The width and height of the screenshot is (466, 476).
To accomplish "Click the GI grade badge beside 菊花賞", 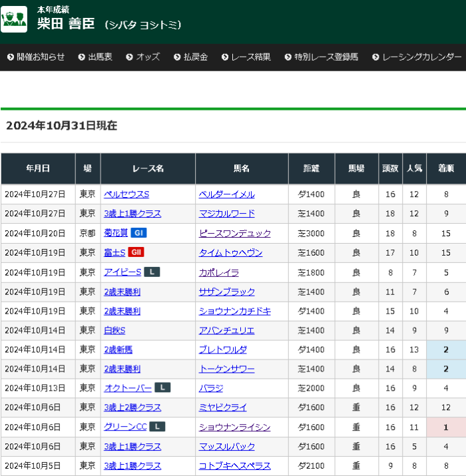I will tap(138, 233).
